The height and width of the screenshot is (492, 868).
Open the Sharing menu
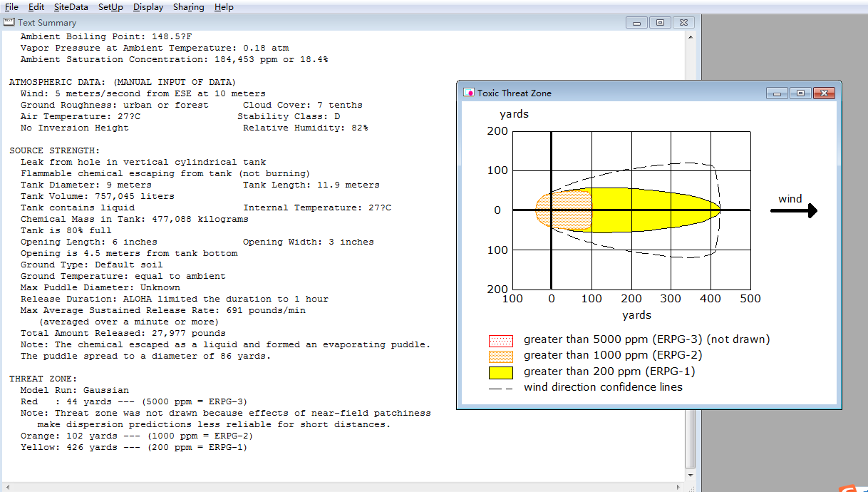pyautogui.click(x=188, y=7)
